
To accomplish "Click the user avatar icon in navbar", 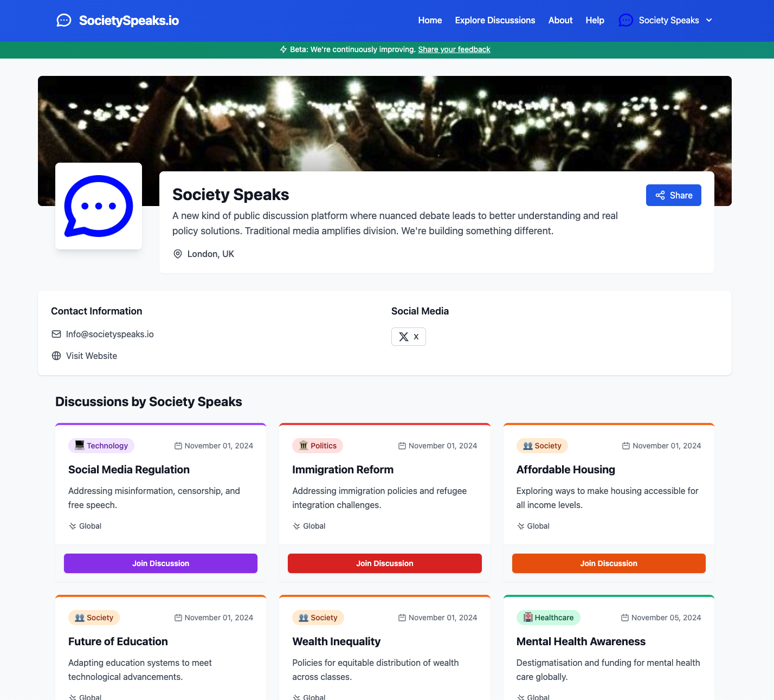I will (626, 21).
